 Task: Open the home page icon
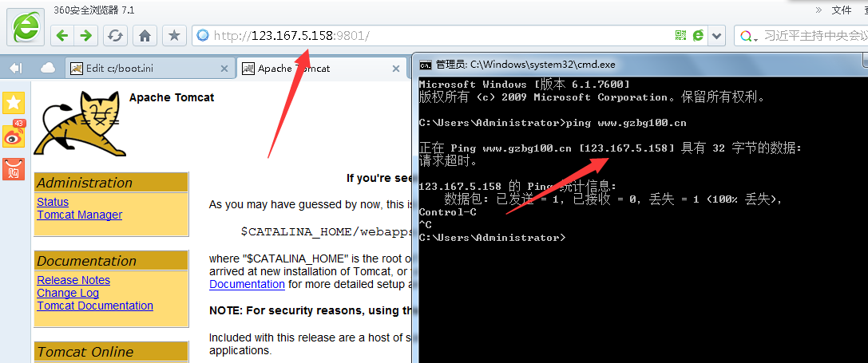(145, 36)
